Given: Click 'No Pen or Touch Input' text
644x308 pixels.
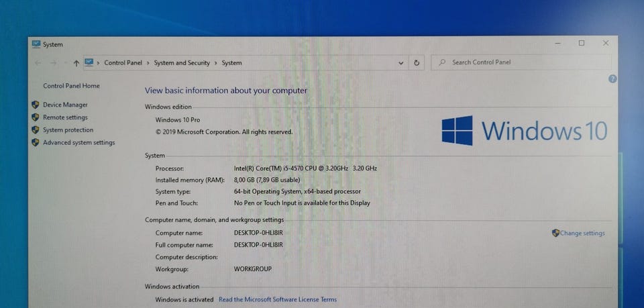Looking at the screenshot, I should click(302, 203).
